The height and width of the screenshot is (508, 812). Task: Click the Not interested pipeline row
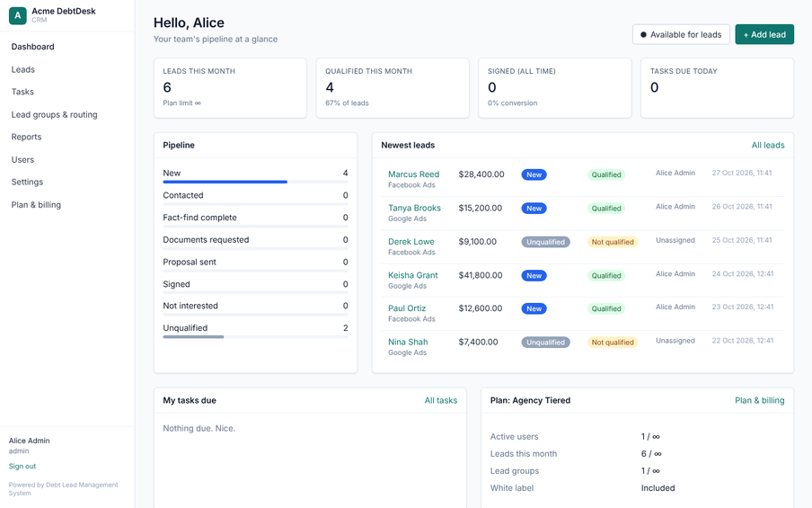click(255, 308)
